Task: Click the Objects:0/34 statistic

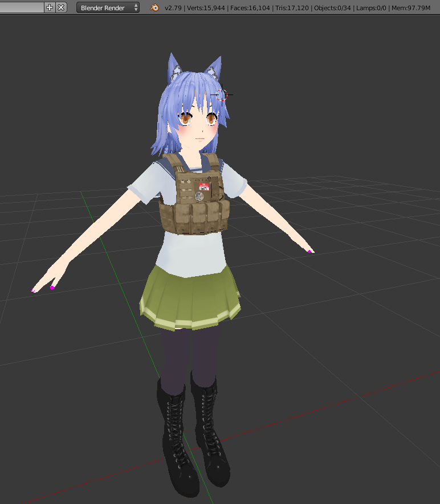Action: [x=332, y=8]
